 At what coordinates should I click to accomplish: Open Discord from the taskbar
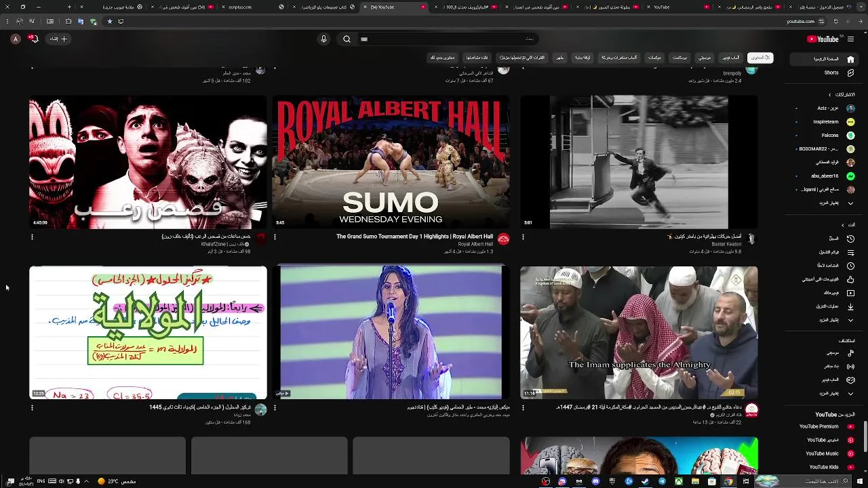click(x=595, y=481)
